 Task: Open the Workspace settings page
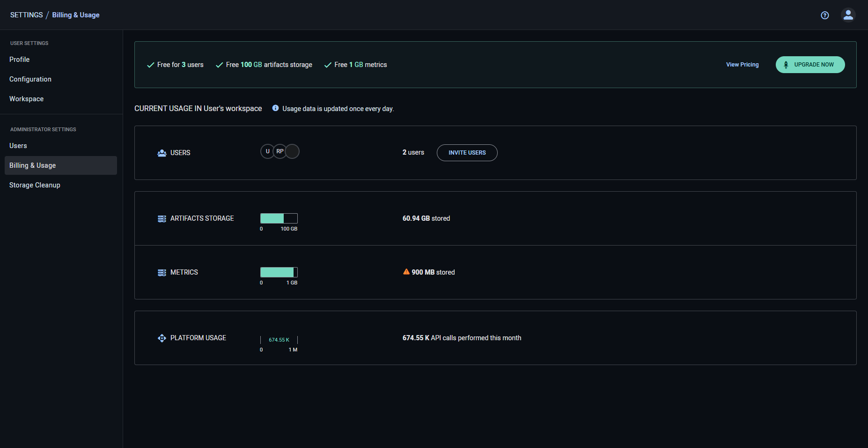click(26, 99)
